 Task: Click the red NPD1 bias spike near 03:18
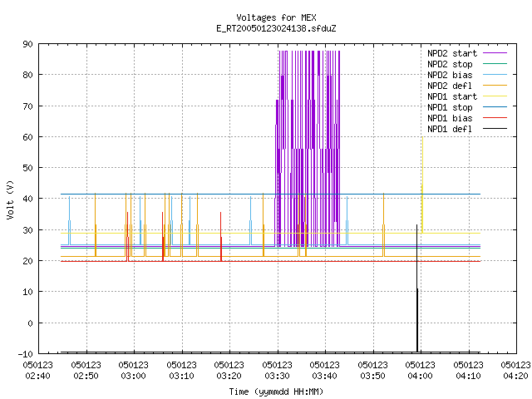click(x=221, y=238)
